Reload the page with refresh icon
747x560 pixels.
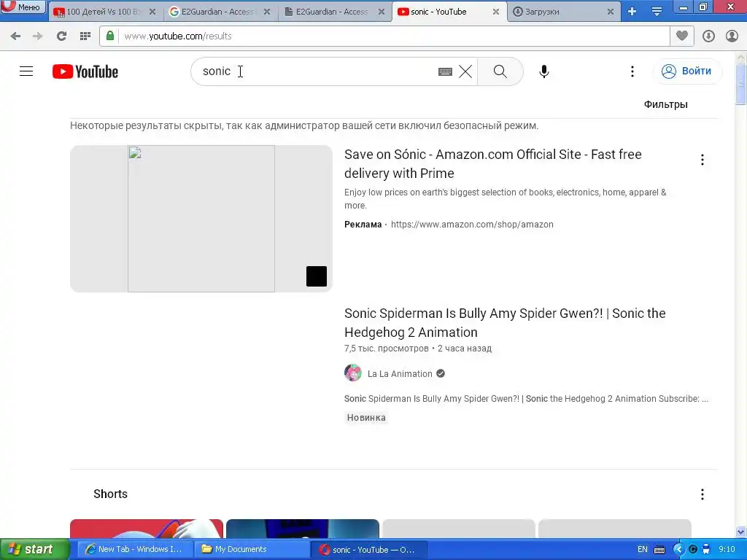point(61,36)
